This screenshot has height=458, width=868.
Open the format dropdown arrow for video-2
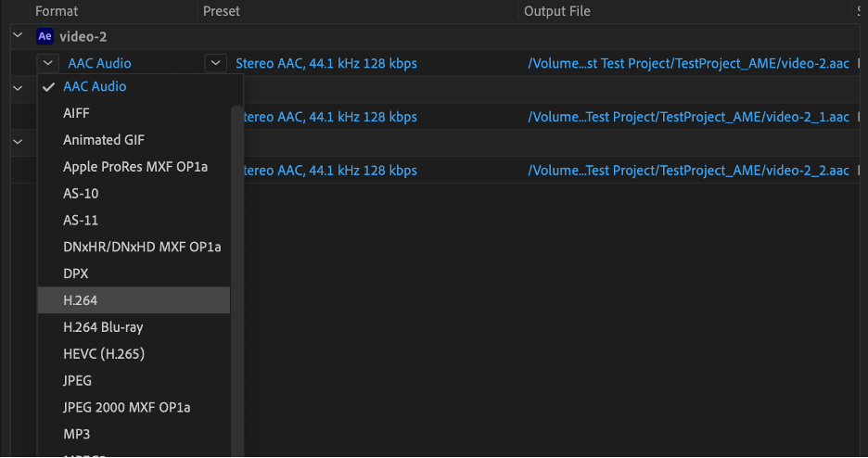click(48, 63)
